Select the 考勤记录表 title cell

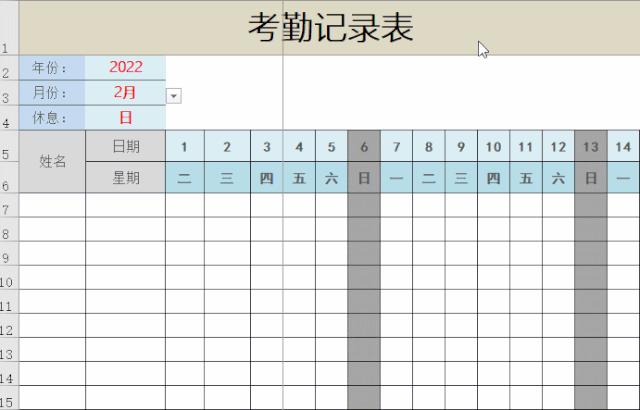329,28
